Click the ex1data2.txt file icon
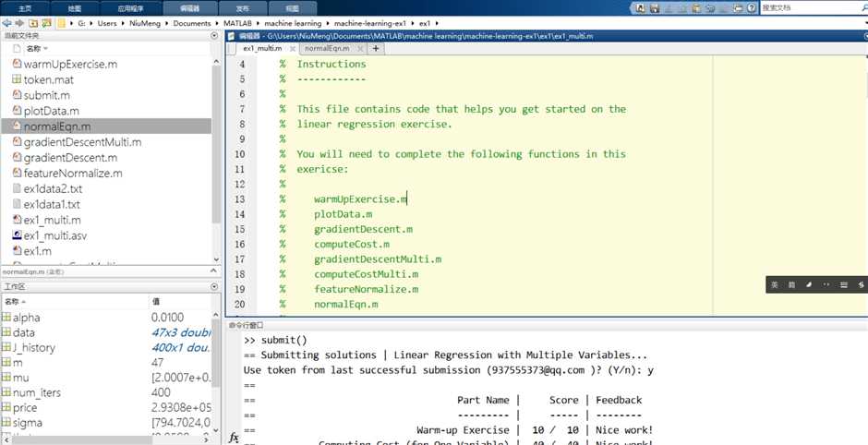Image resolution: width=868 pixels, height=445 pixels. (x=17, y=188)
